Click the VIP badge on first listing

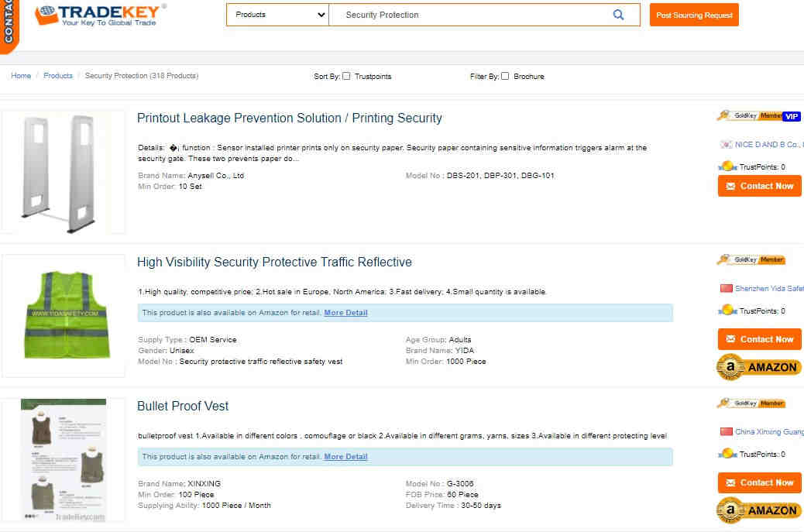click(x=792, y=116)
